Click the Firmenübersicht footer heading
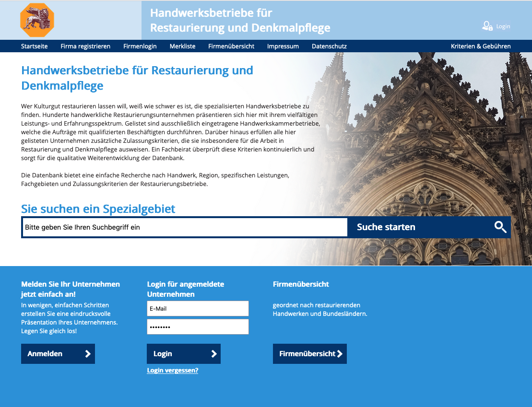 click(x=301, y=284)
